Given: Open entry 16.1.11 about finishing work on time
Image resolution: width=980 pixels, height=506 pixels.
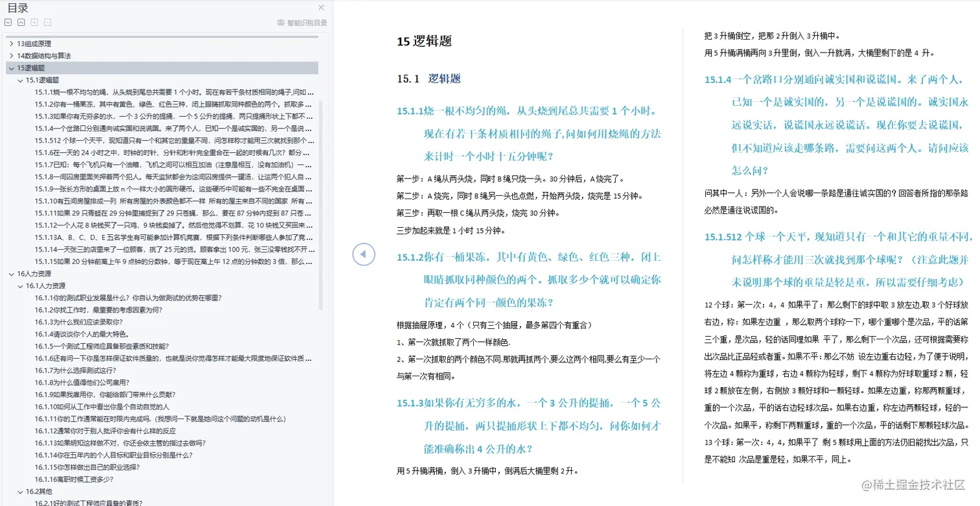Looking at the screenshot, I should tap(161, 419).
